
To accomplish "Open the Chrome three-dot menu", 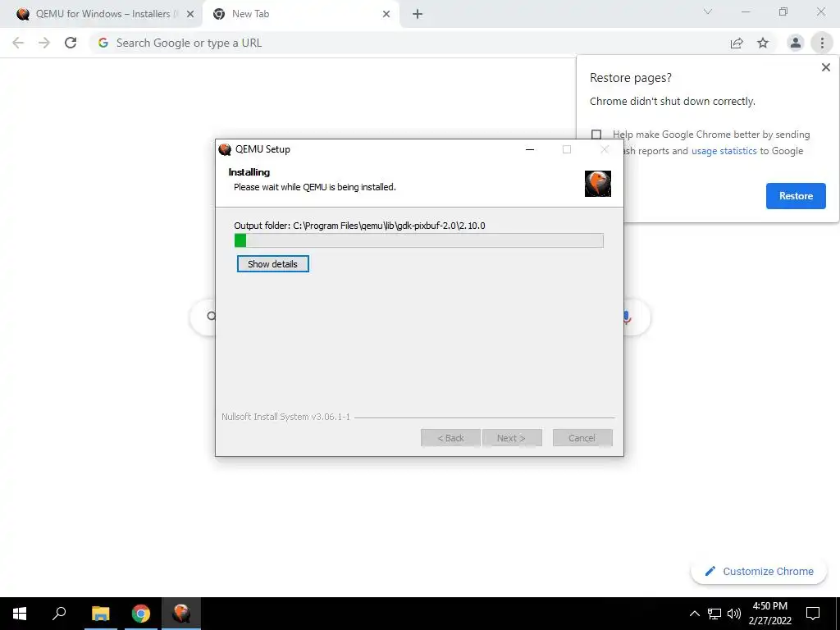I will pyautogui.click(x=822, y=43).
